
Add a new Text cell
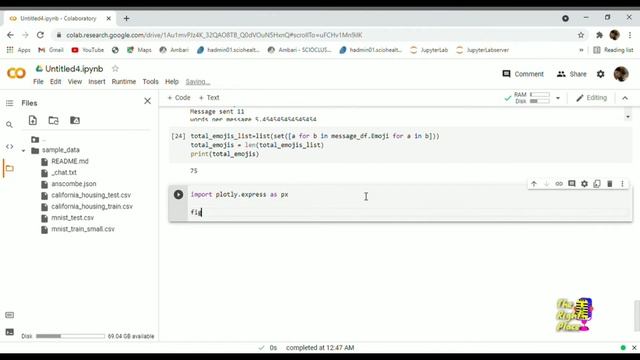(x=209, y=98)
